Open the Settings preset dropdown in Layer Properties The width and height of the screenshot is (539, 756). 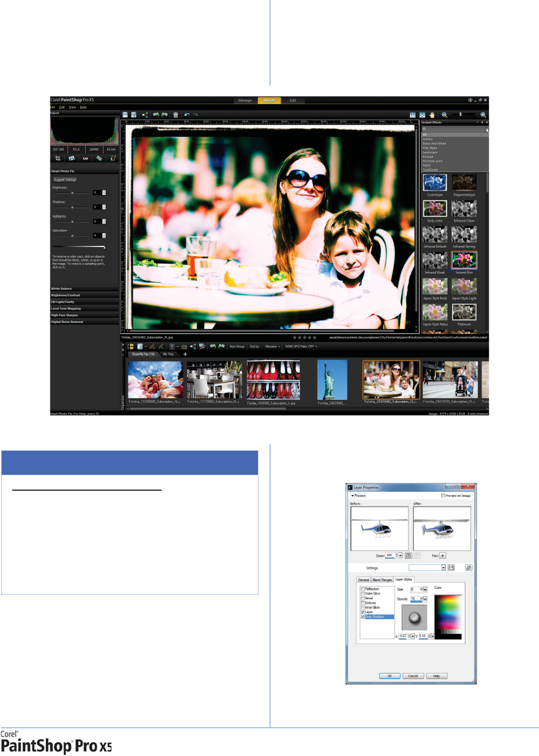click(x=443, y=568)
